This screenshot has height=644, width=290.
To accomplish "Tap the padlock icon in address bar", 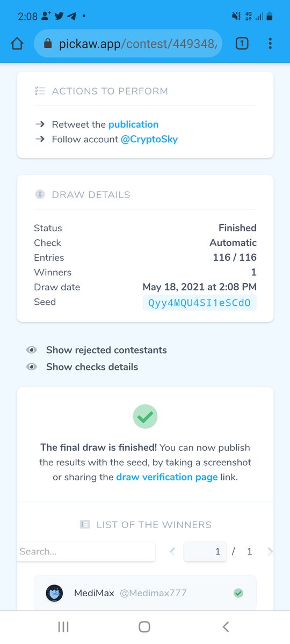I will (48, 44).
